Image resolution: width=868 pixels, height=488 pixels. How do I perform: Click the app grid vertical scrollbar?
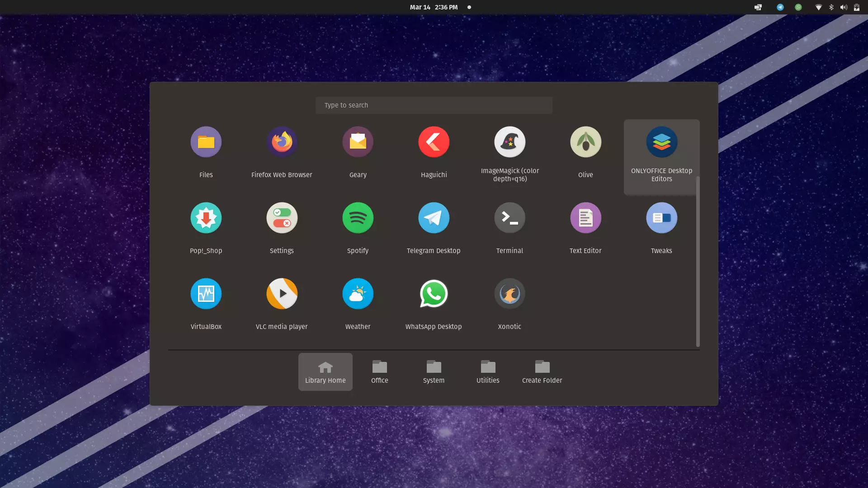(x=698, y=262)
